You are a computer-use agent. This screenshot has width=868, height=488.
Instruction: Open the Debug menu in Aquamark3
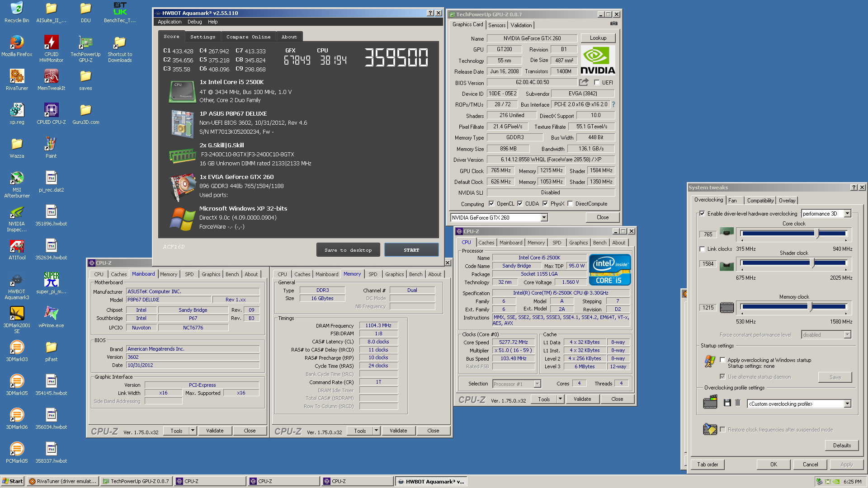point(194,22)
